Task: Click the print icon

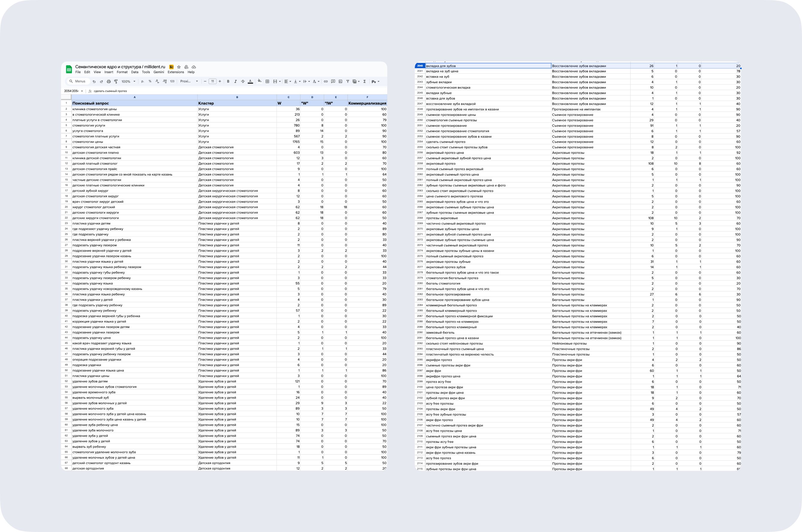Action: click(109, 81)
